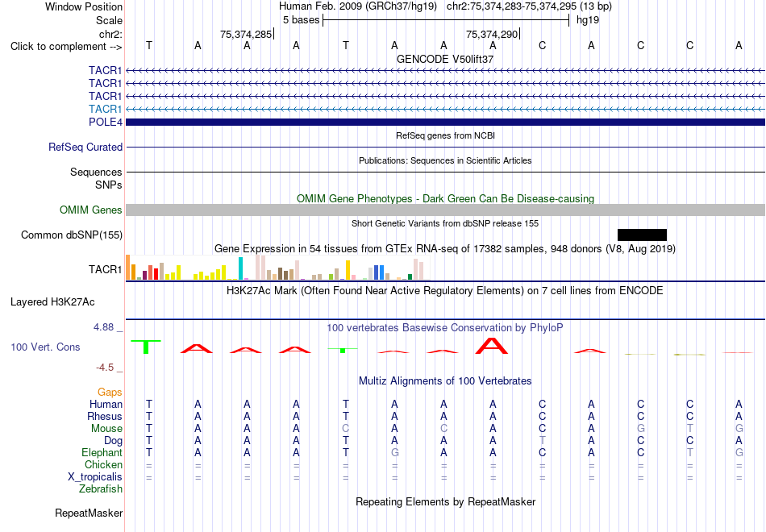Open the POLE4 gene label
This screenshot has width=766, height=532.
pyautogui.click(x=105, y=123)
